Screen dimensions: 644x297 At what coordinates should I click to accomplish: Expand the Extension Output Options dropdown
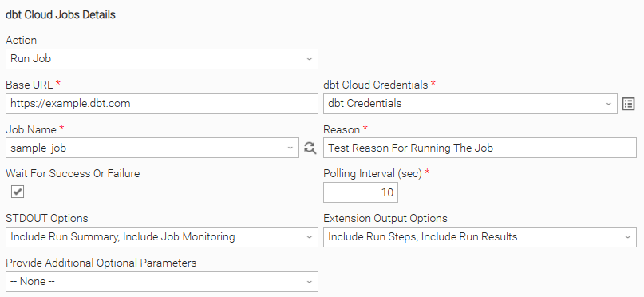click(480, 237)
